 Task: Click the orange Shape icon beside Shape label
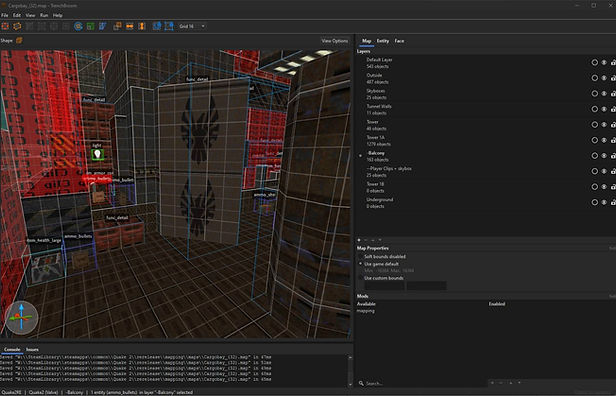(x=19, y=40)
